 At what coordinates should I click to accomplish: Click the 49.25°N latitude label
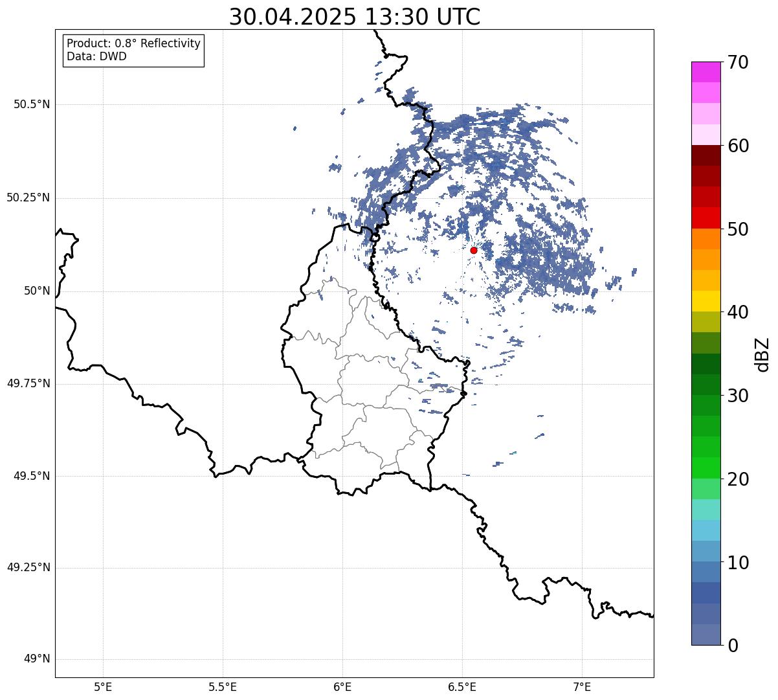[28, 567]
